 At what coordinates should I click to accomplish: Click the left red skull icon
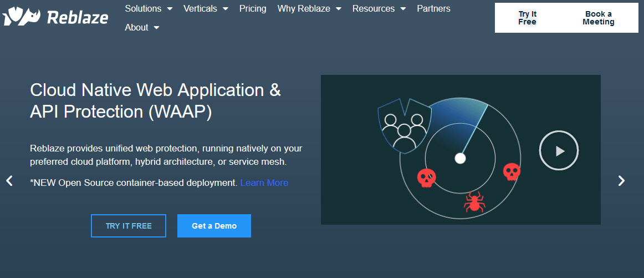pyautogui.click(x=426, y=178)
